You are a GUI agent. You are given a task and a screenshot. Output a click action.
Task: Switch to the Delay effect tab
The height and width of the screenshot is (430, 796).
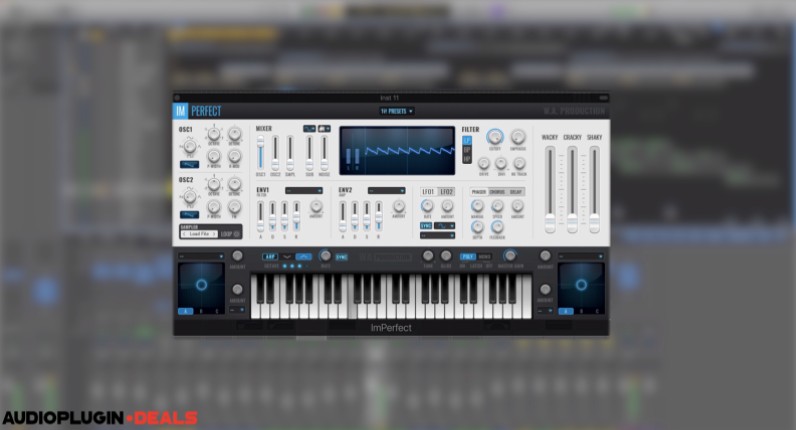point(515,191)
